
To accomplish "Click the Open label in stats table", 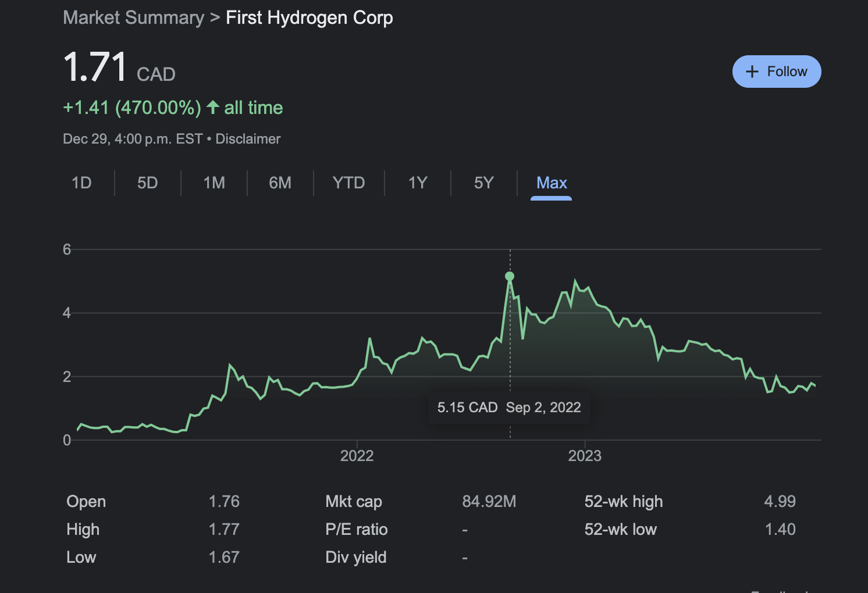I will point(86,502).
